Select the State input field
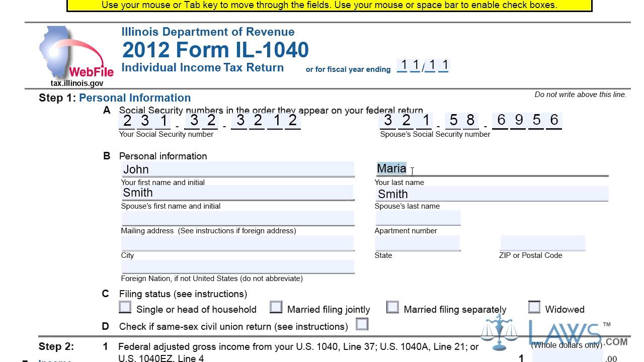The image size is (644, 362). click(x=418, y=243)
